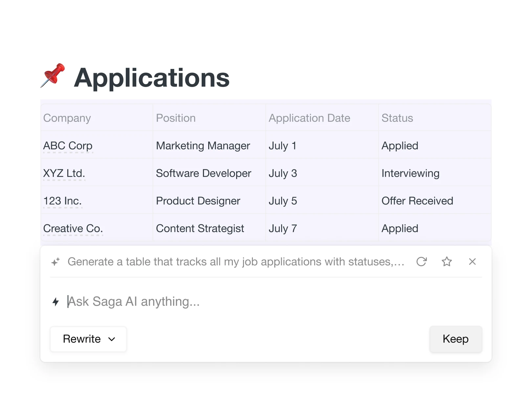Select the Interviewing status cell

pyautogui.click(x=410, y=173)
